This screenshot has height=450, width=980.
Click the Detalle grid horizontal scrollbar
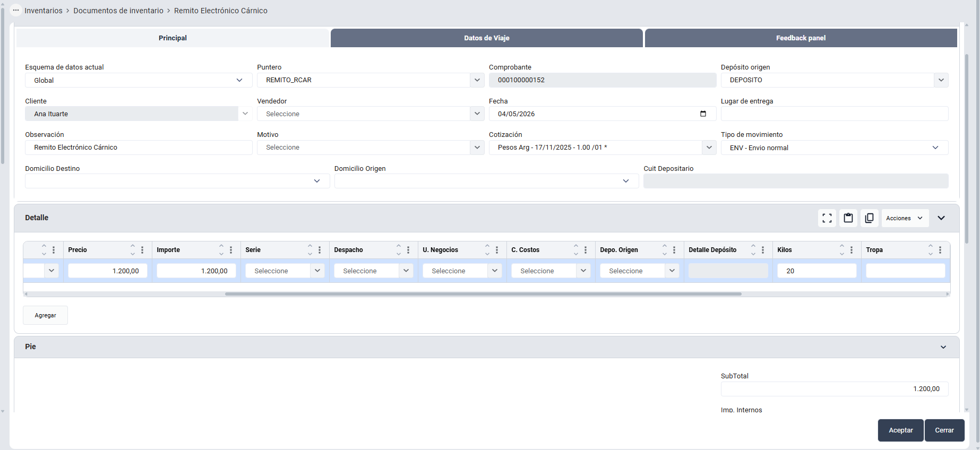(x=483, y=293)
